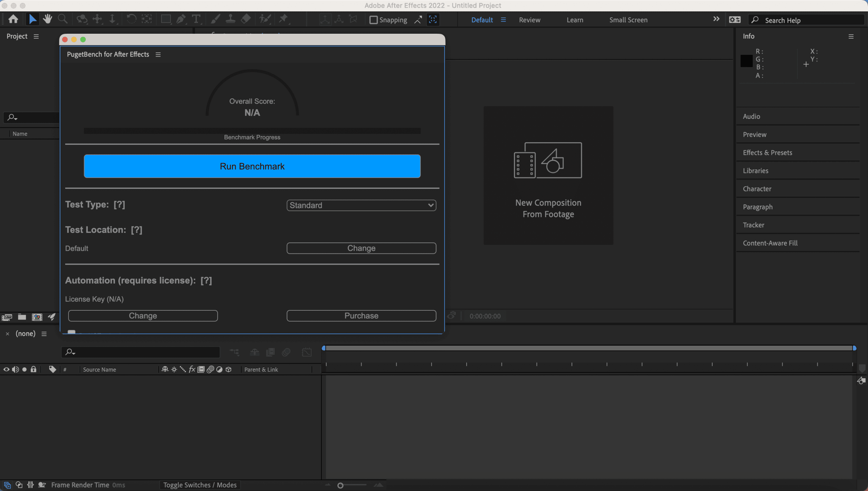The height and width of the screenshot is (491, 868).
Task: Toggle the video eye column switch
Action: coord(6,369)
